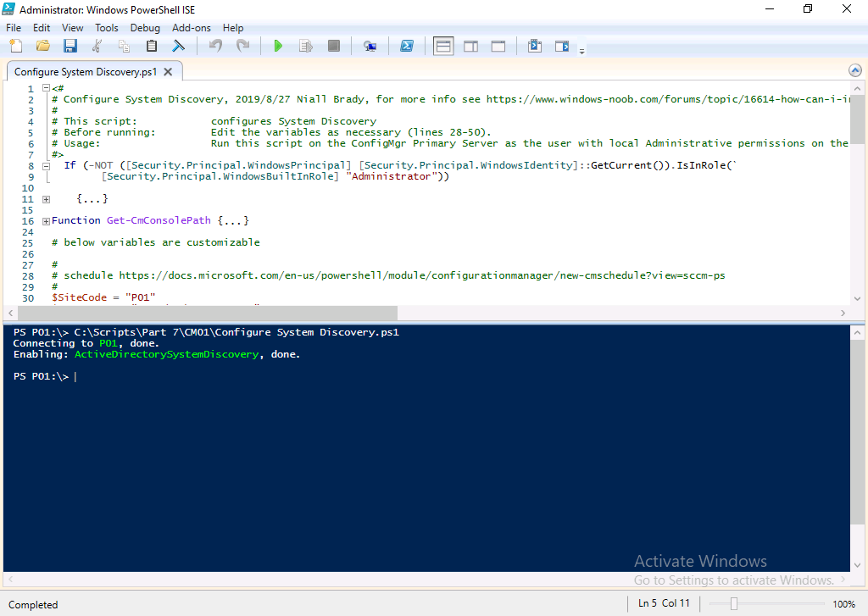
Task: Click the PowerShell ISE title bar icon
Action: tap(8, 8)
